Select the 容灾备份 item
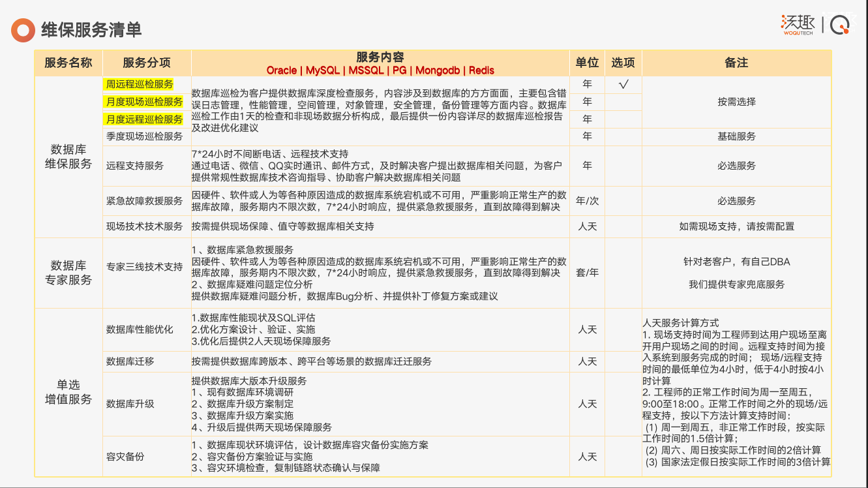Screen dimensions: 868x488 point(125,457)
